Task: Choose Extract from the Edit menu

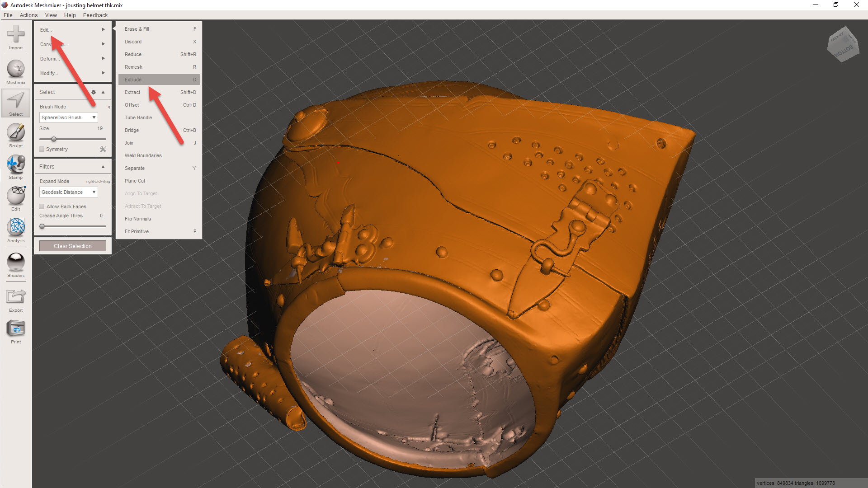Action: click(x=132, y=92)
